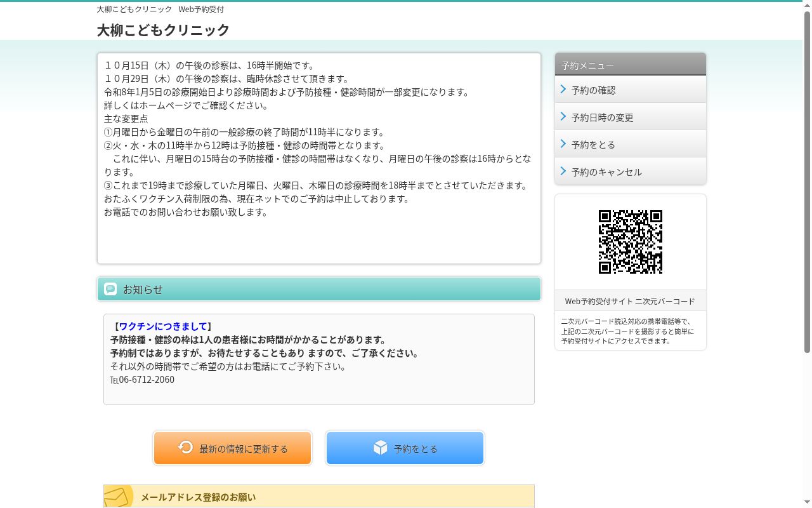Click the refresh arrow icon on the orange button
Image resolution: width=812 pixels, height=508 pixels.
pos(186,447)
